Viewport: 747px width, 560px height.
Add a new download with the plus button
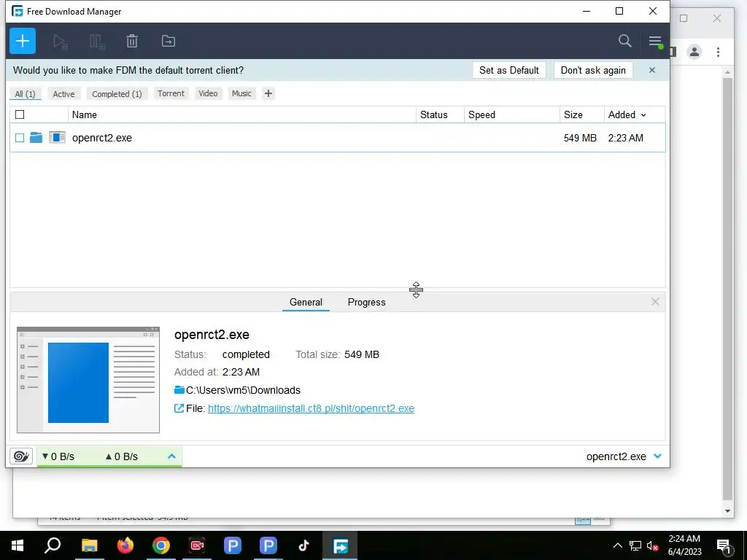click(23, 41)
